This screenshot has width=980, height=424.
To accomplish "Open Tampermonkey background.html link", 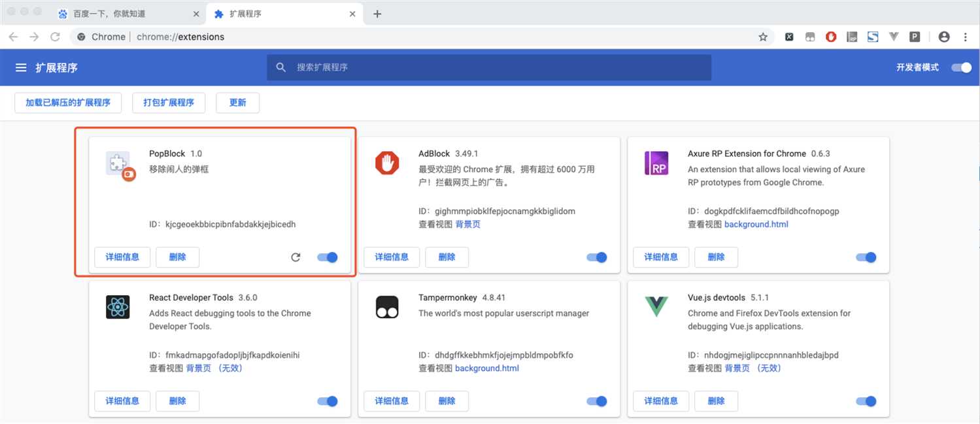I will 487,368.
